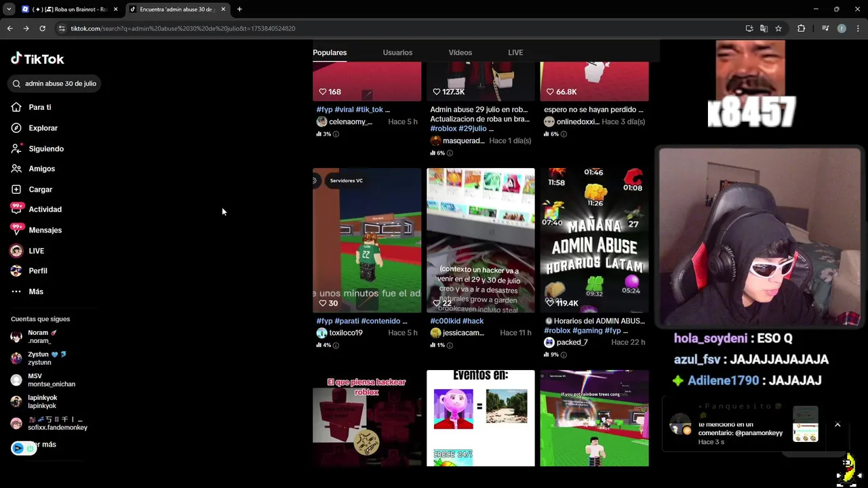Click the Más three-dots icon
868x488 pixels.
point(16,291)
